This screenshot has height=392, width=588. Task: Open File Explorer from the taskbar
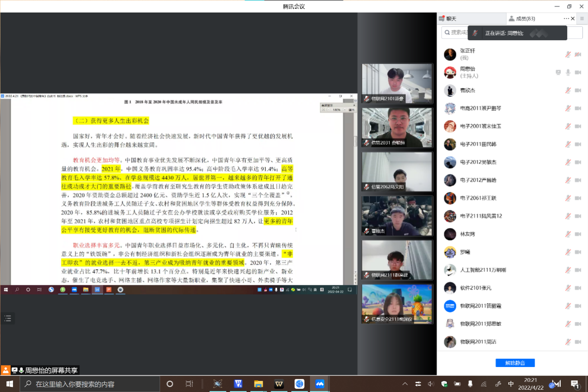click(258, 384)
